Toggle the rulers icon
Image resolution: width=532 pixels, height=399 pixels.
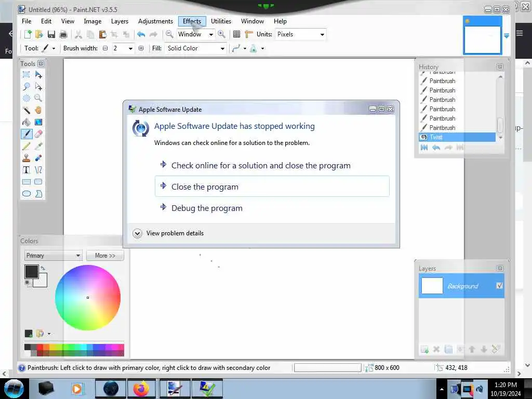point(249,34)
